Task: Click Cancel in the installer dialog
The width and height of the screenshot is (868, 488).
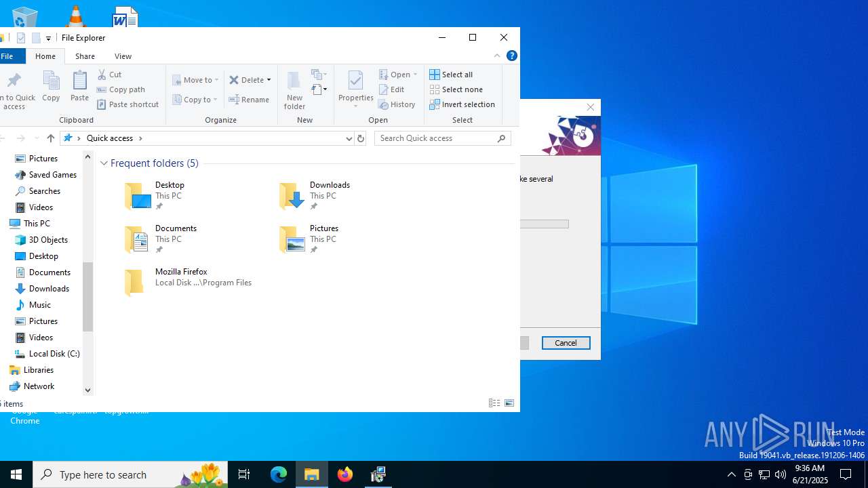Action: [566, 343]
